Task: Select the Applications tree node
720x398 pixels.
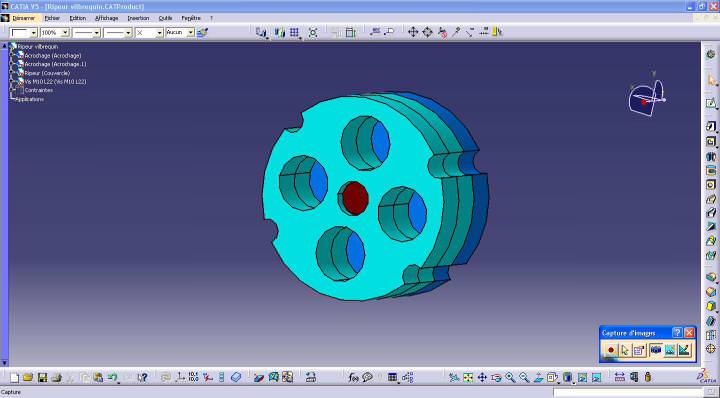Action: point(29,99)
